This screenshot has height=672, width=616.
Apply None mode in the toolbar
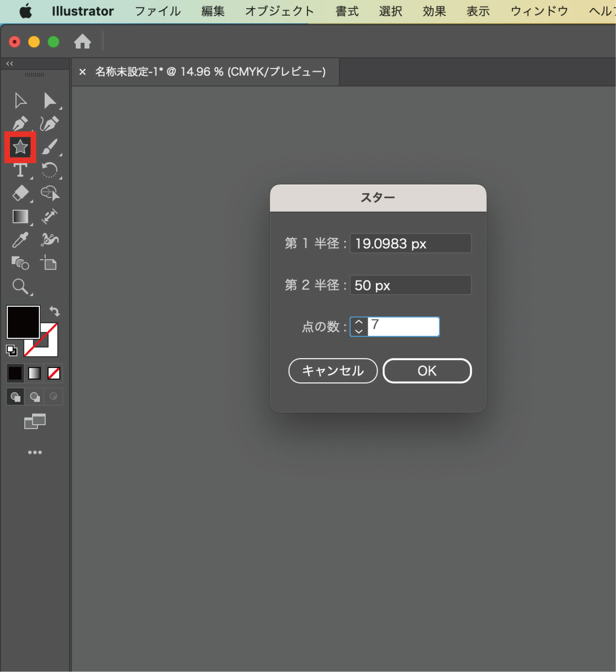[54, 373]
